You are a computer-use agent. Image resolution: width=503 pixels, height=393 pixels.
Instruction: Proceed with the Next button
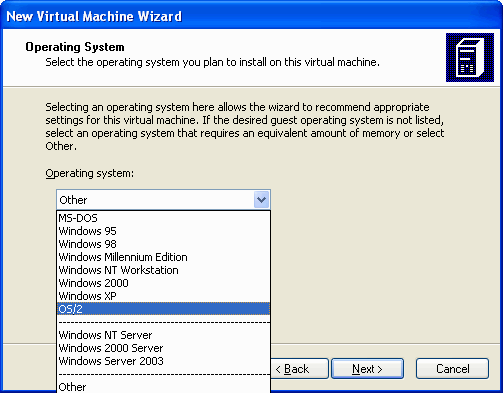pyautogui.click(x=367, y=369)
